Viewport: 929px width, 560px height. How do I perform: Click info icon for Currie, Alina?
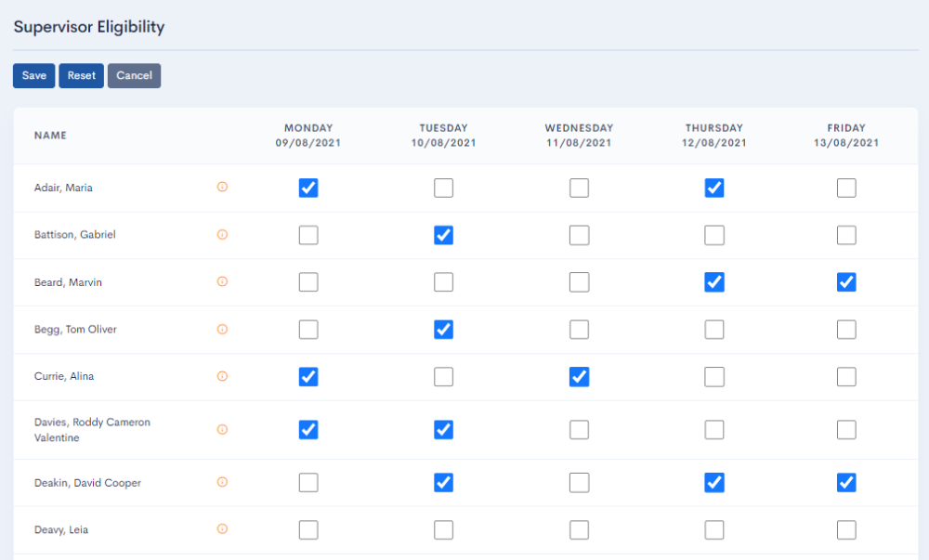(222, 376)
